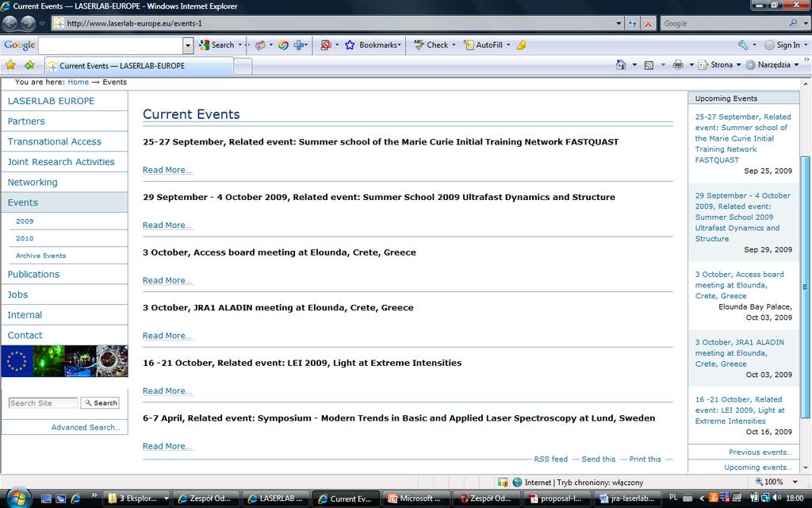The image size is (812, 508).
Task: Click Read More under Lund Symposium event
Action: tap(167, 446)
